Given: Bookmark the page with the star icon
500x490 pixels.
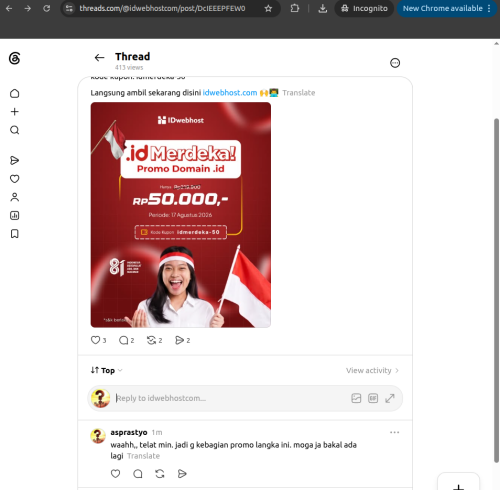Looking at the screenshot, I should point(268,8).
